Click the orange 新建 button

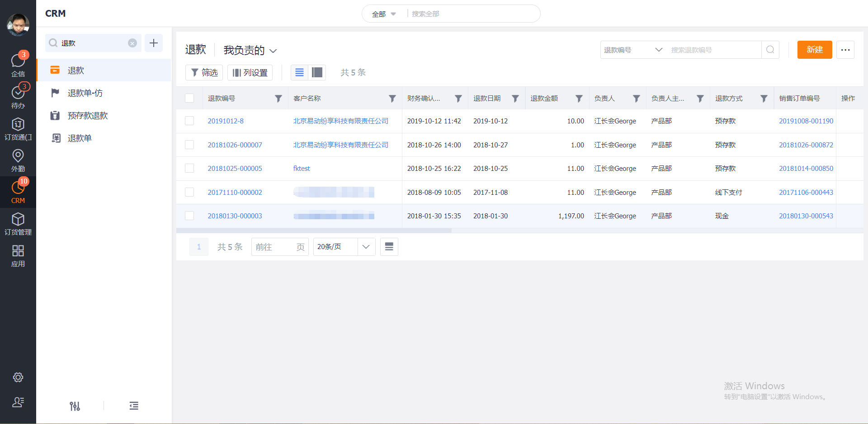point(815,50)
